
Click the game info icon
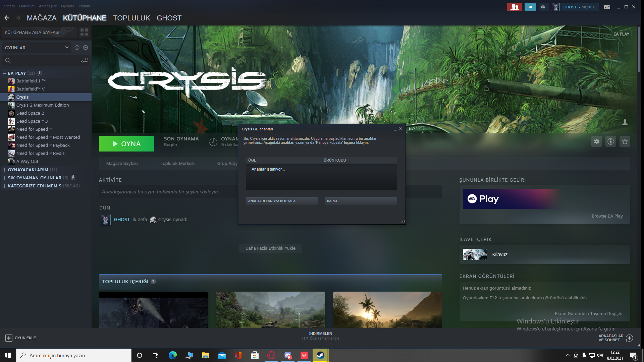click(610, 141)
